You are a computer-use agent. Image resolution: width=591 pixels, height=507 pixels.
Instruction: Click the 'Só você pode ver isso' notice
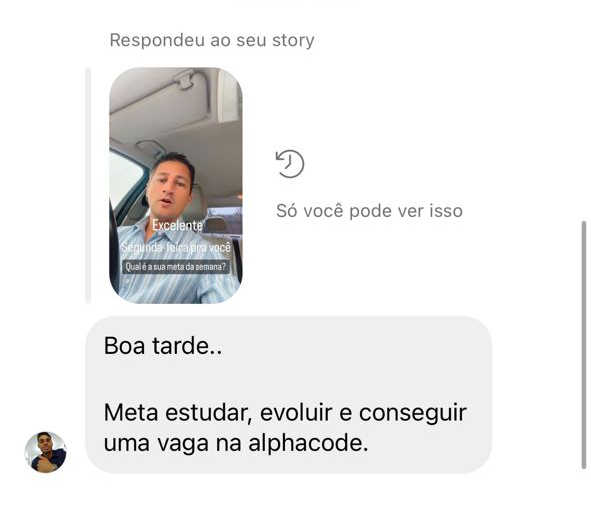(369, 210)
